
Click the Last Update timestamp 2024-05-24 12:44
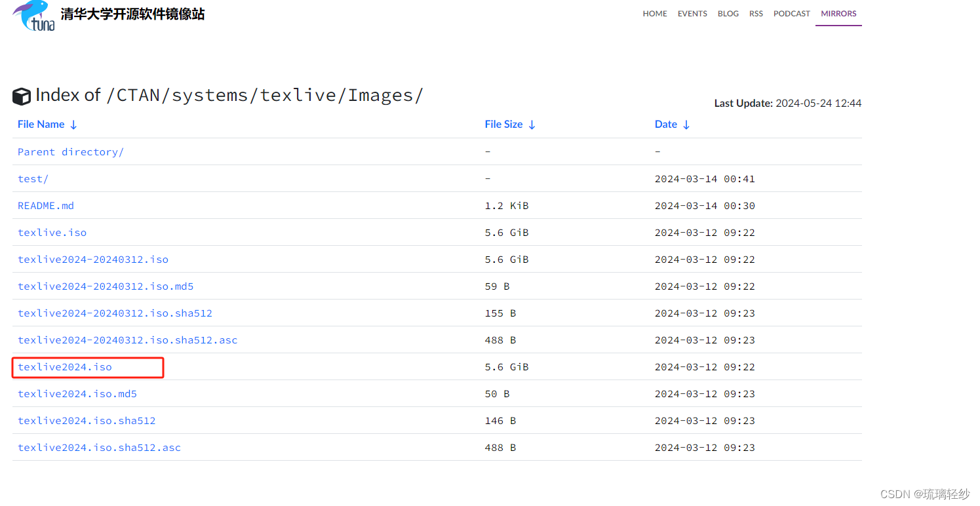tap(818, 104)
